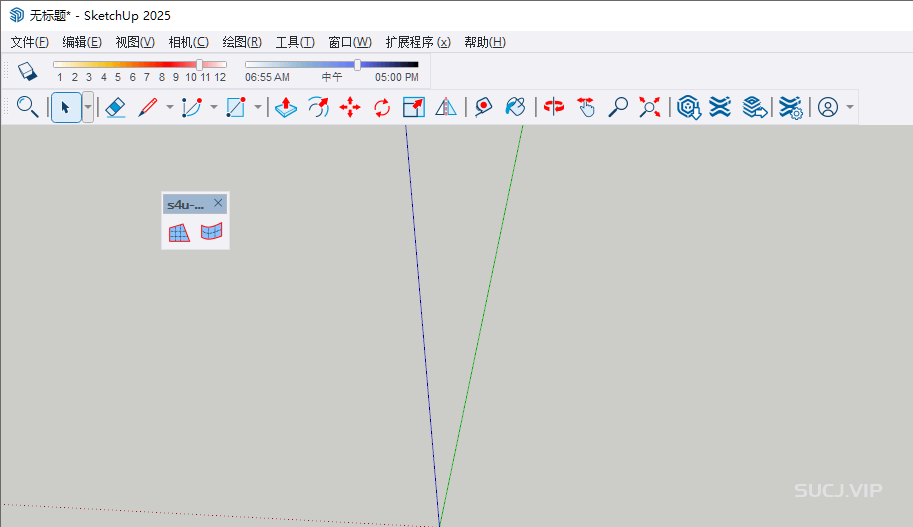Image resolution: width=913 pixels, height=527 pixels.
Task: Click the Zoom Extents icon
Action: tap(650, 107)
